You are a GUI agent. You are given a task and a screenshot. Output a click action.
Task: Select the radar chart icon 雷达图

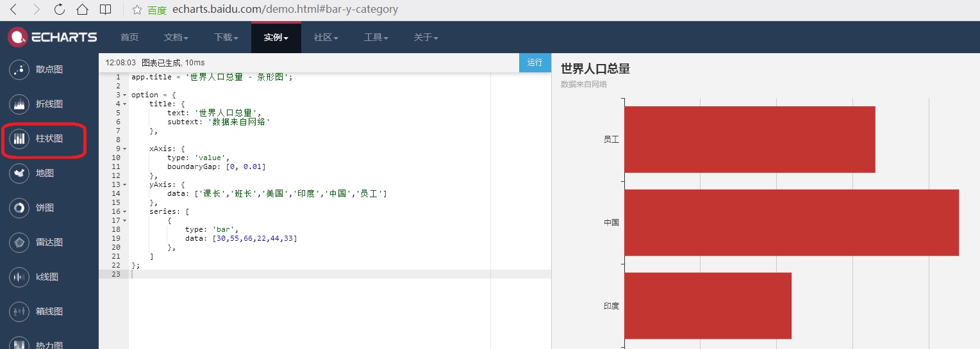[x=20, y=242]
